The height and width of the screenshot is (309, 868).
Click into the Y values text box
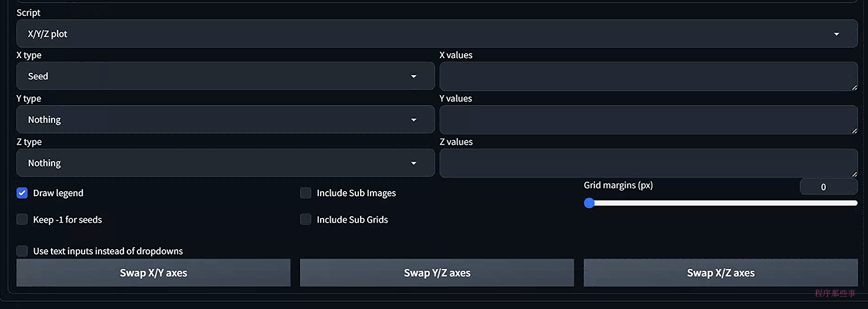[x=648, y=120]
